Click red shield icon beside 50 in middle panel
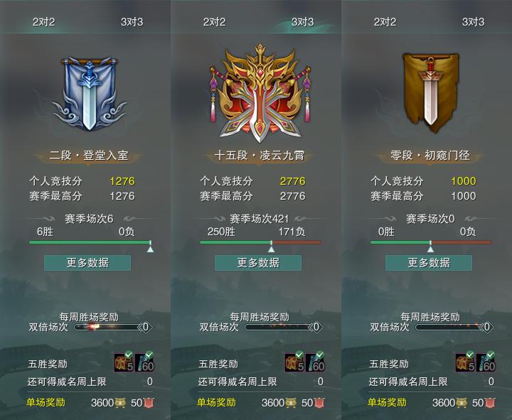 click(319, 403)
